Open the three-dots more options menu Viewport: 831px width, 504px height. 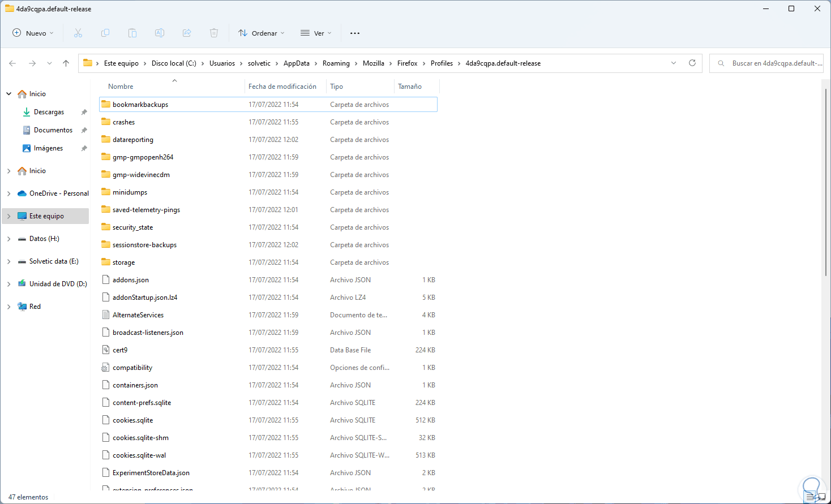(355, 33)
